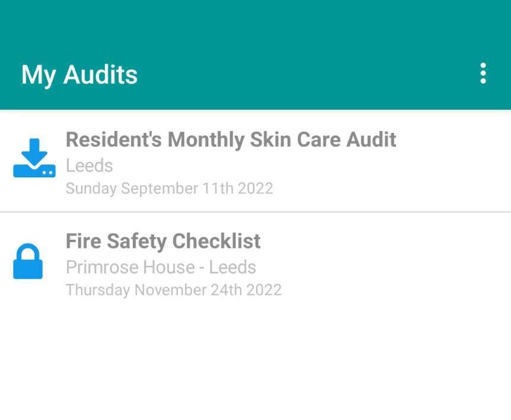Click the My Audits title
The height and width of the screenshot is (420, 511).
point(79,74)
